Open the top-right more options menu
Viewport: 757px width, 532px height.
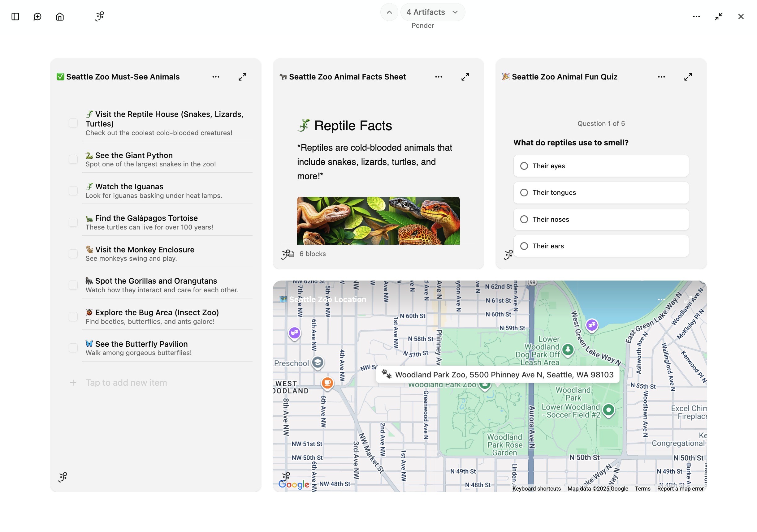pos(696,16)
